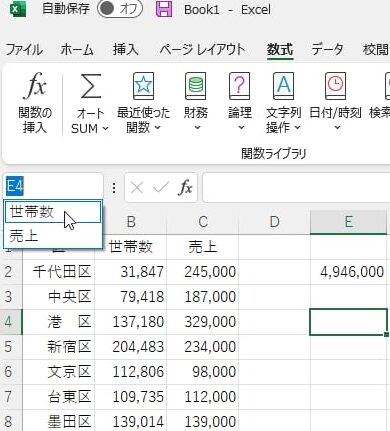Viewport: 390px width, 431px height.
Task: Select 世帯数 from the name list
Action: pos(53,212)
